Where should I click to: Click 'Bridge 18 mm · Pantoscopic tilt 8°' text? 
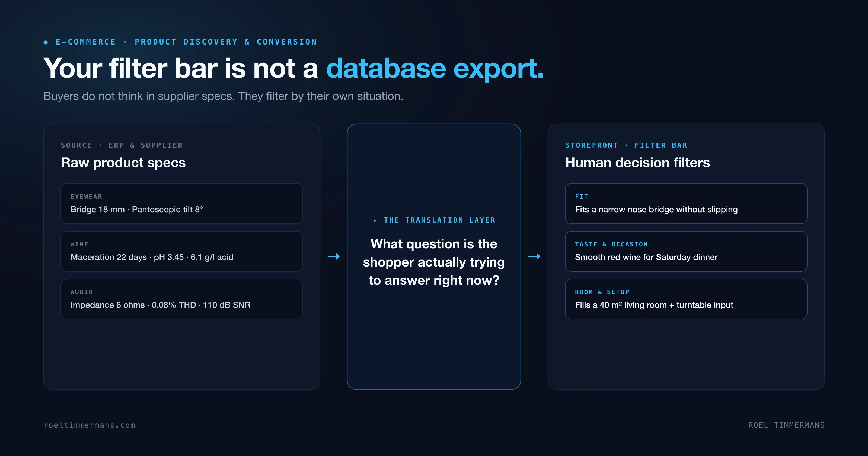pyautogui.click(x=136, y=210)
